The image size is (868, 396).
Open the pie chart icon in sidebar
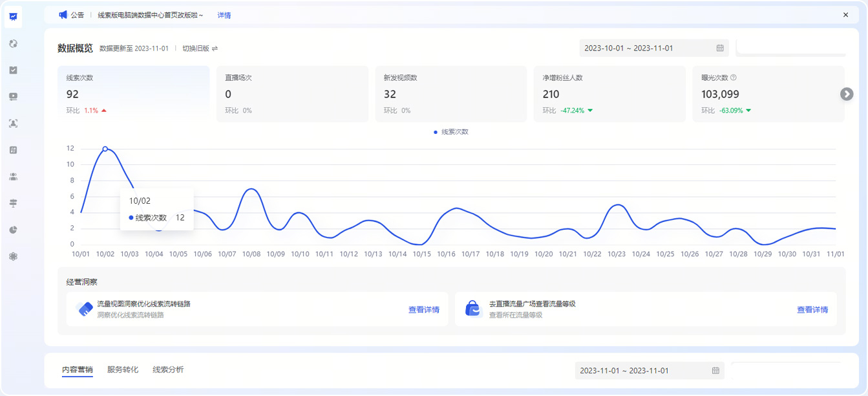[13, 230]
